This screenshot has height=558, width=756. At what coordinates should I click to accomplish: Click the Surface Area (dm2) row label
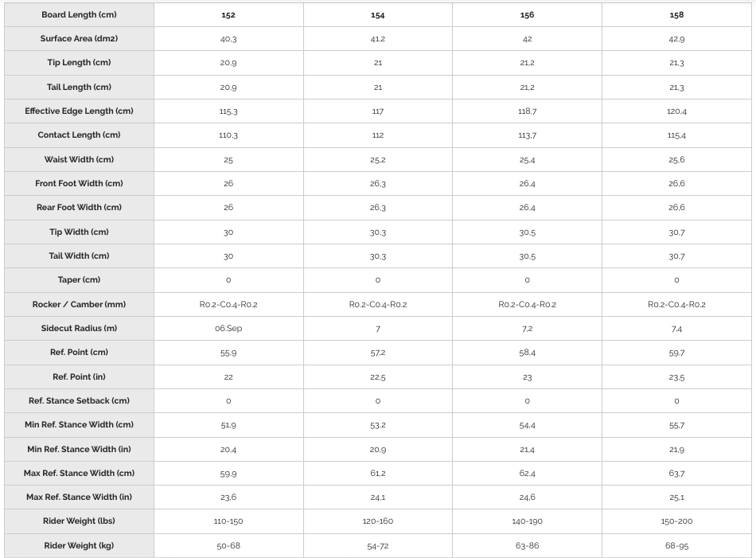pyautogui.click(x=79, y=38)
